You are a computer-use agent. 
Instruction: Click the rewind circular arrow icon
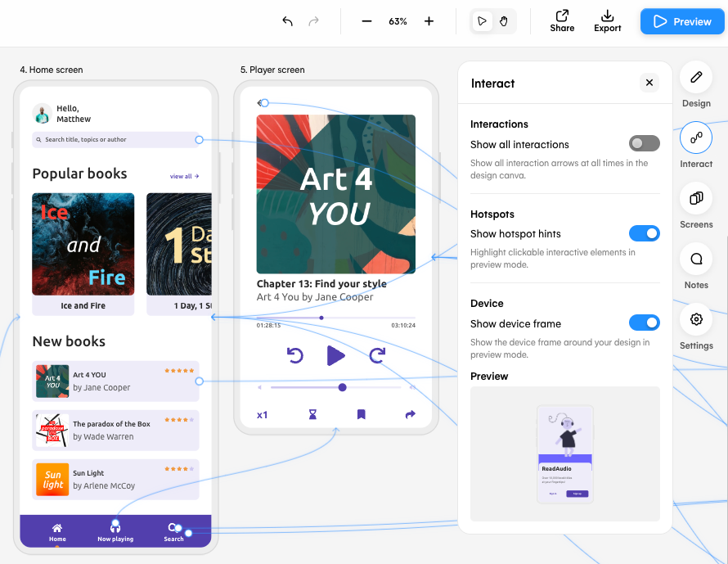[x=294, y=356]
